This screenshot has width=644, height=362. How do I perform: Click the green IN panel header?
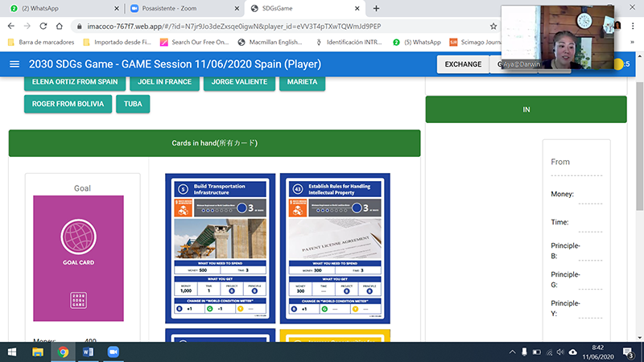coord(526,109)
